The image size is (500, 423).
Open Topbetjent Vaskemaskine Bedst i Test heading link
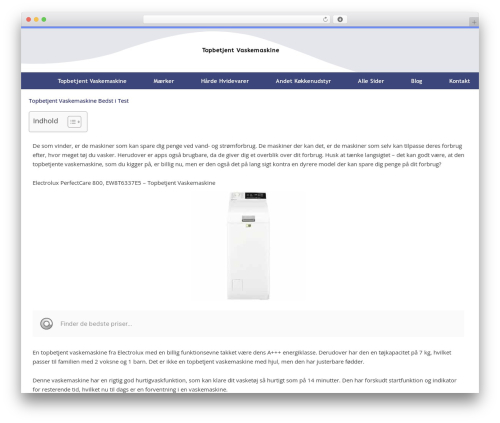[79, 101]
